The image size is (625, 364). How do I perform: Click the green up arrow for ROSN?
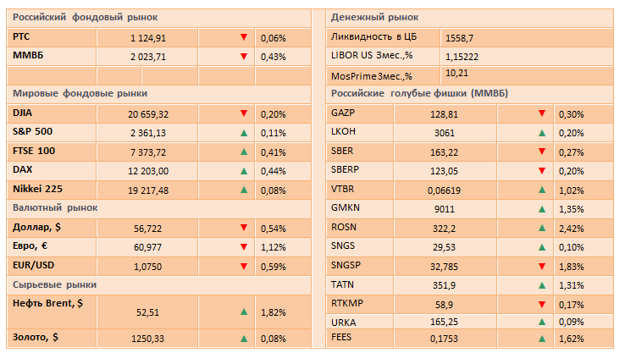(541, 228)
